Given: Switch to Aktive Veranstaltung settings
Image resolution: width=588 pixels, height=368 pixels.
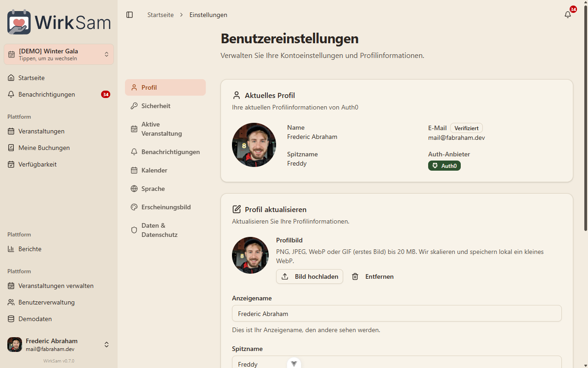Looking at the screenshot, I should point(165,129).
